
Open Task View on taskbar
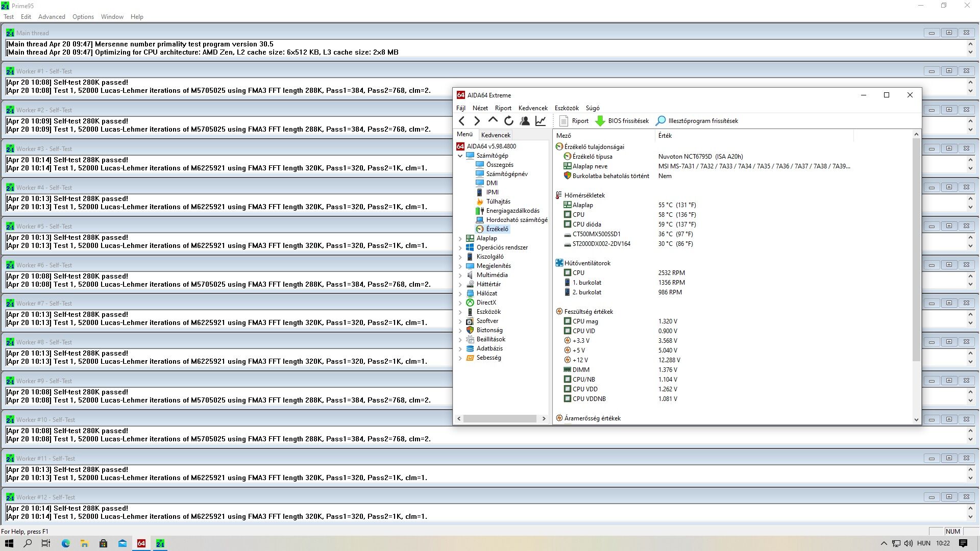click(46, 543)
